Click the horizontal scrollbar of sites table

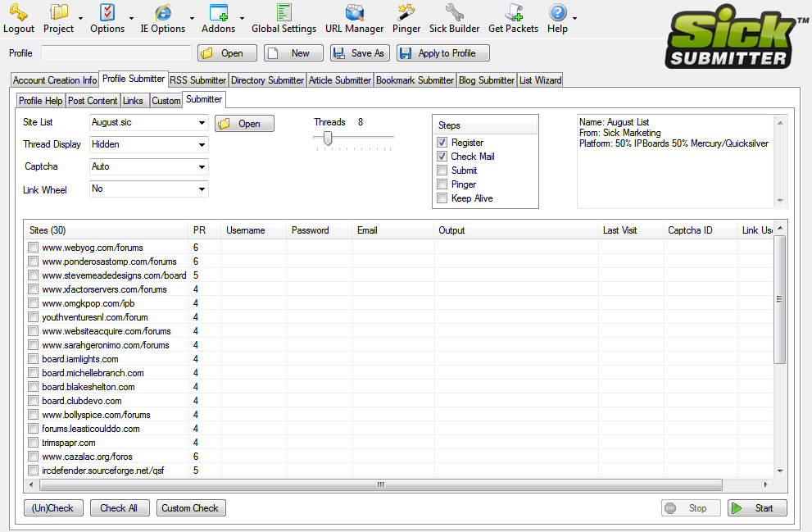381,484
